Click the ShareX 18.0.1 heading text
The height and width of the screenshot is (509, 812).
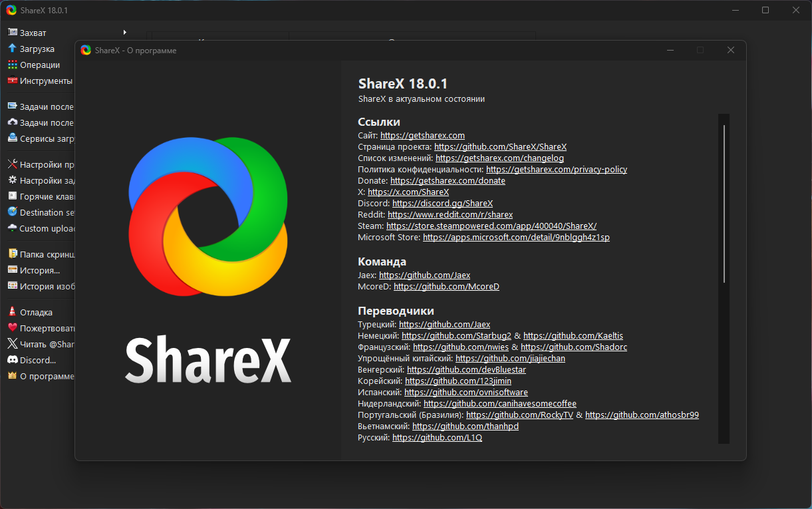403,84
